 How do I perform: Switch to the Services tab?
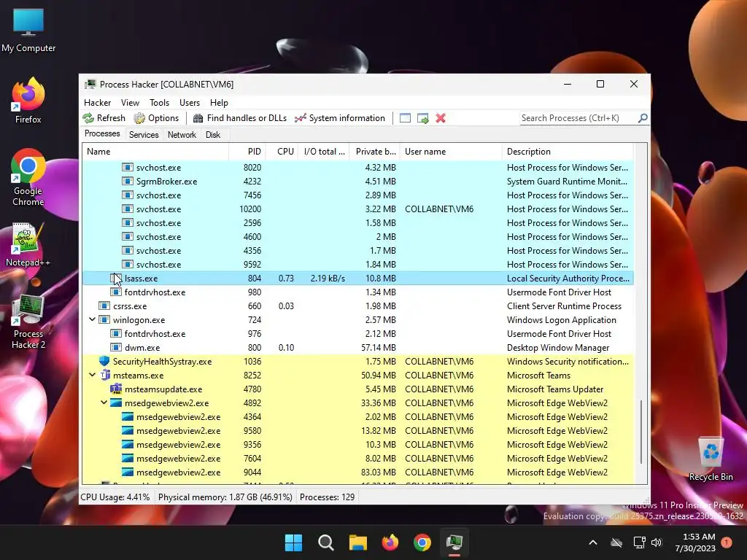[144, 135]
